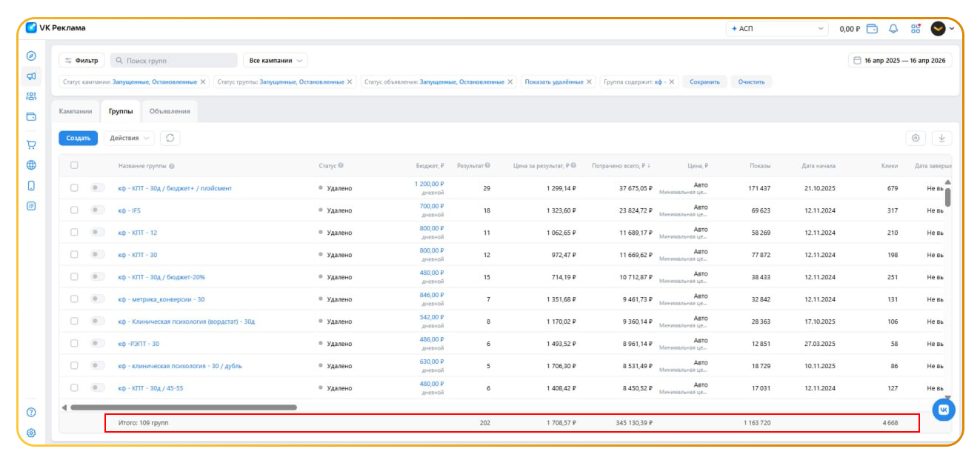Image resolution: width=980 pixels, height=463 pixels.
Task: Open table column settings gear
Action: pos(916,138)
